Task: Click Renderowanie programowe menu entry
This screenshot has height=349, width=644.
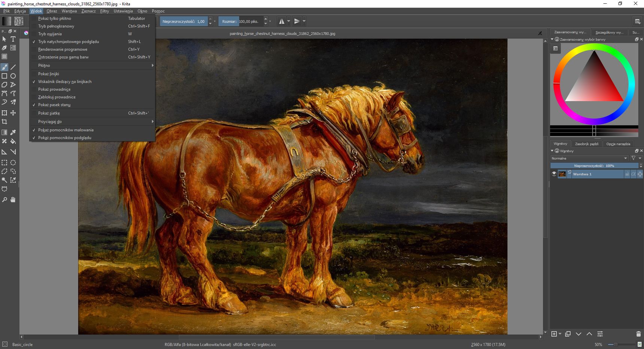Action: click(x=92, y=49)
